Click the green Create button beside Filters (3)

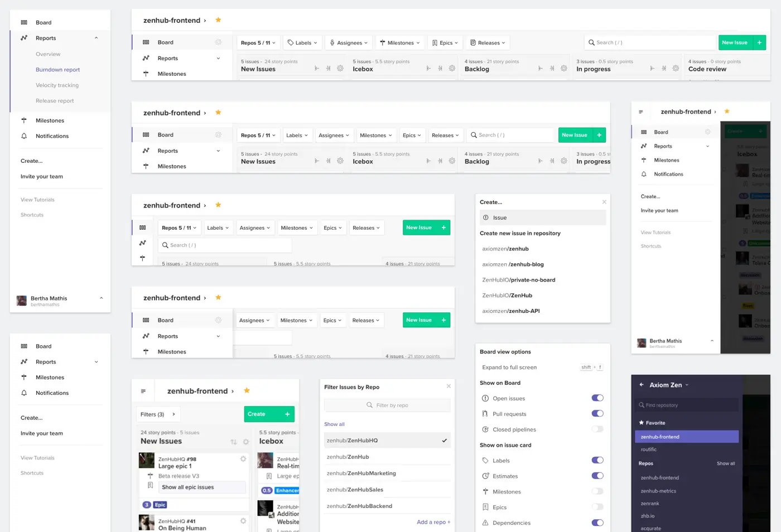[x=269, y=414]
